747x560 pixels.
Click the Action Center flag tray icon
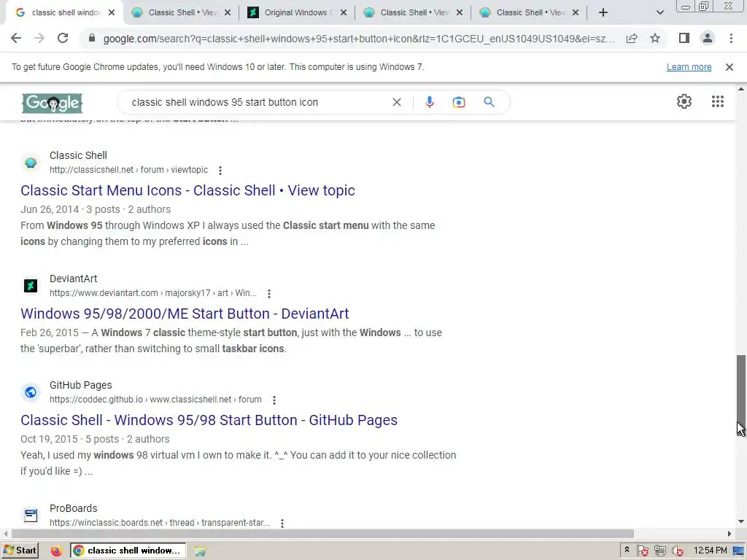click(x=643, y=551)
